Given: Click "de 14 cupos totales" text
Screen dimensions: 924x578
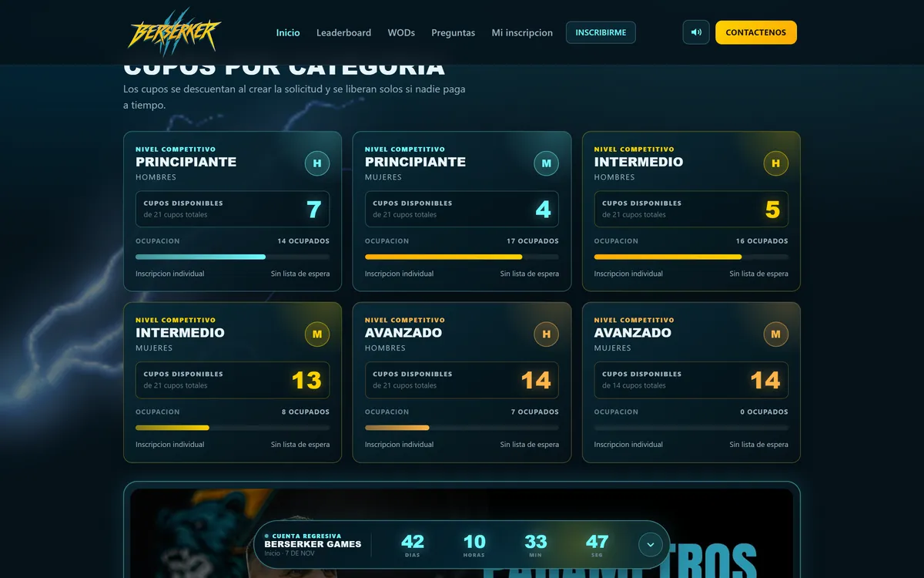Looking at the screenshot, I should 634,386.
